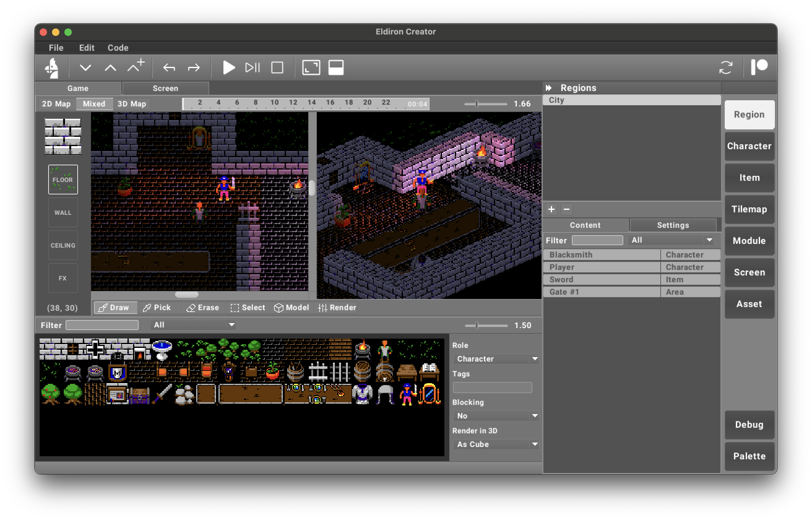Open the Code menu
This screenshot has height=520, width=812.
pyautogui.click(x=118, y=48)
